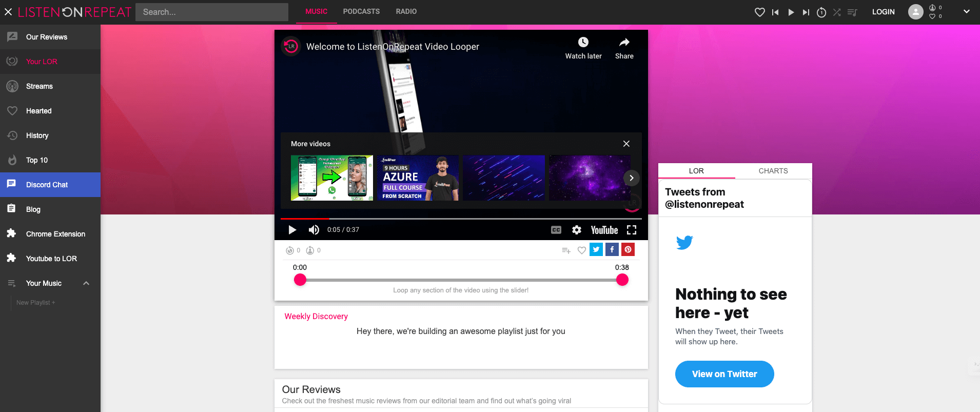Heart the video below the player
The image size is (980, 412).
(582, 250)
